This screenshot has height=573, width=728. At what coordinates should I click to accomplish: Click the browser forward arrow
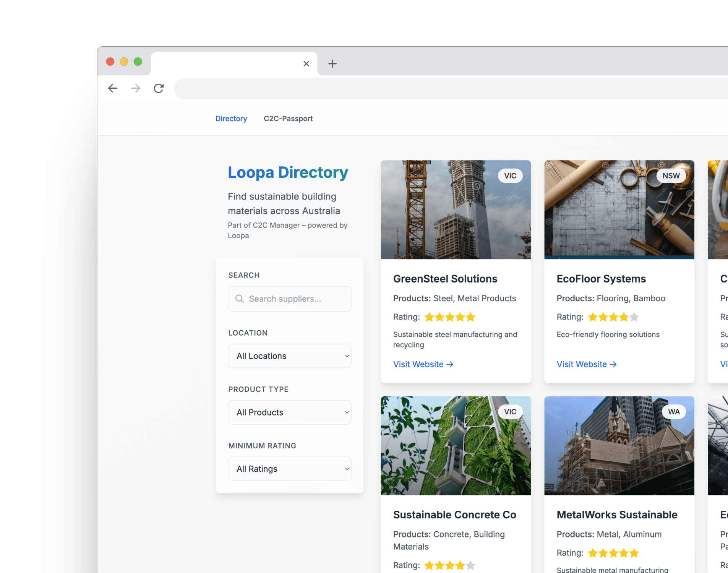[x=136, y=89]
